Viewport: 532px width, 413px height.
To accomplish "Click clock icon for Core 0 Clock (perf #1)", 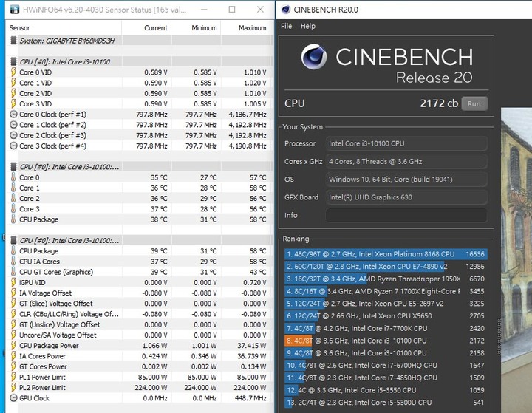I will 13,115.
